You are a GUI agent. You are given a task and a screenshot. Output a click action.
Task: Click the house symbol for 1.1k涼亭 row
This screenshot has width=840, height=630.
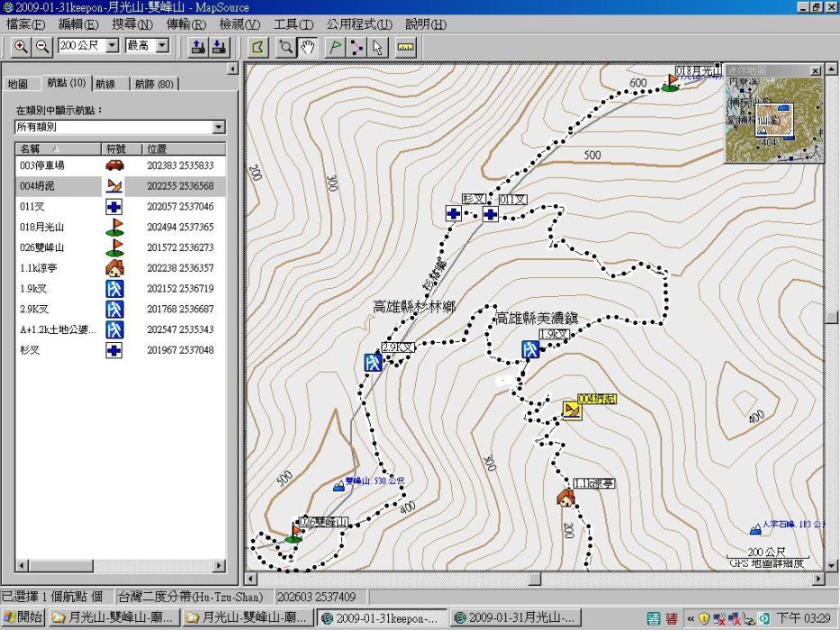point(114,268)
